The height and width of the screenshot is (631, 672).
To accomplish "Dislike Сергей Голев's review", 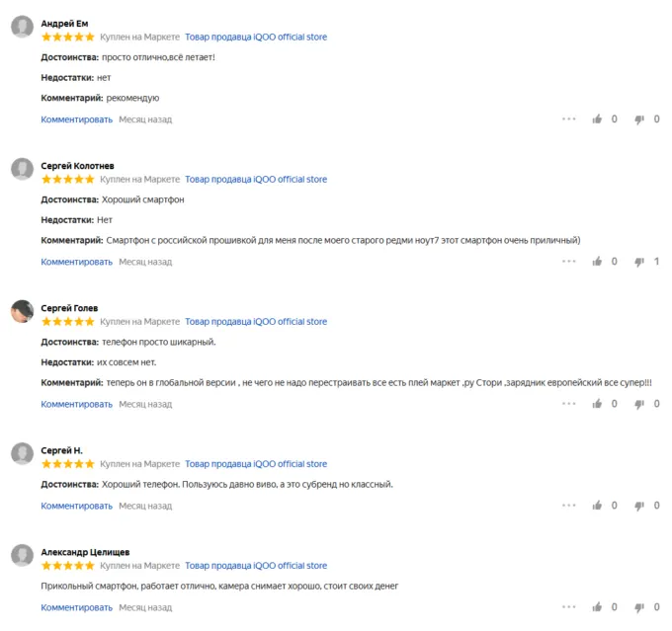I will point(639,404).
